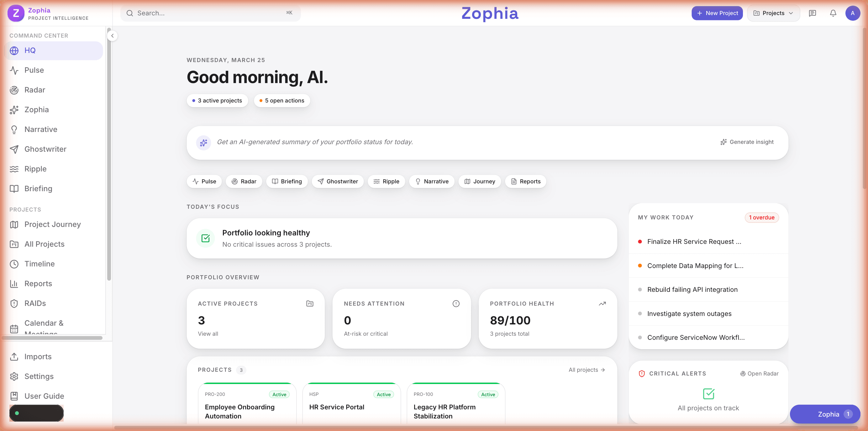The image size is (868, 431).
Task: Collapse the sidebar using the chevron
Action: coord(112,36)
